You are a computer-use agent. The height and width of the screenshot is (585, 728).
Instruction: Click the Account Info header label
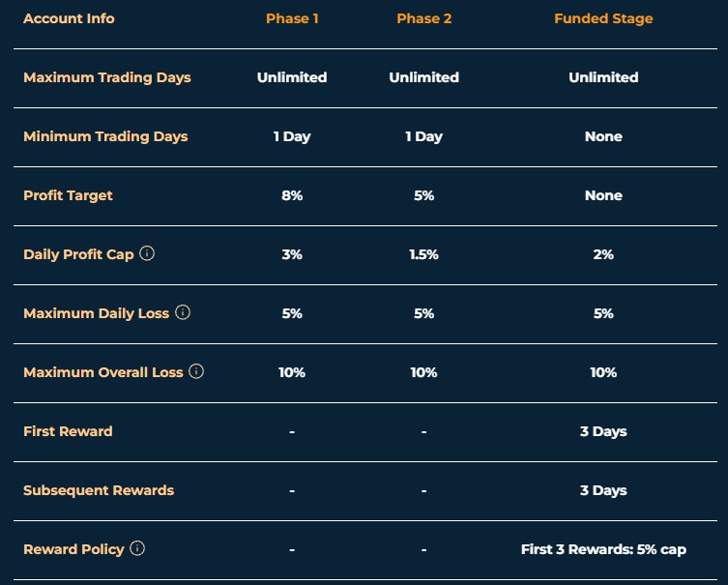pos(69,18)
